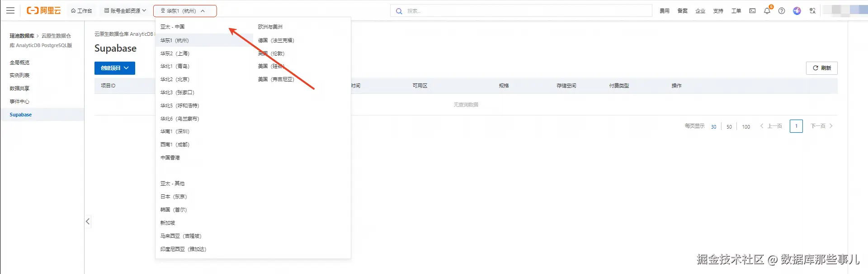Image resolution: width=868 pixels, height=274 pixels.
Task: Show 100 items per page
Action: (x=746, y=127)
